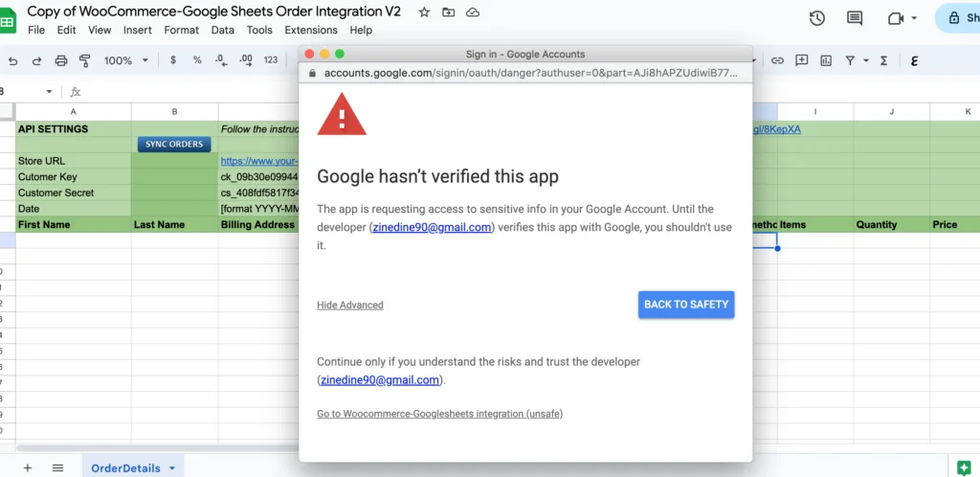Click zinedine90@gmail.com link under Continue text
980x477 pixels.
click(380, 379)
